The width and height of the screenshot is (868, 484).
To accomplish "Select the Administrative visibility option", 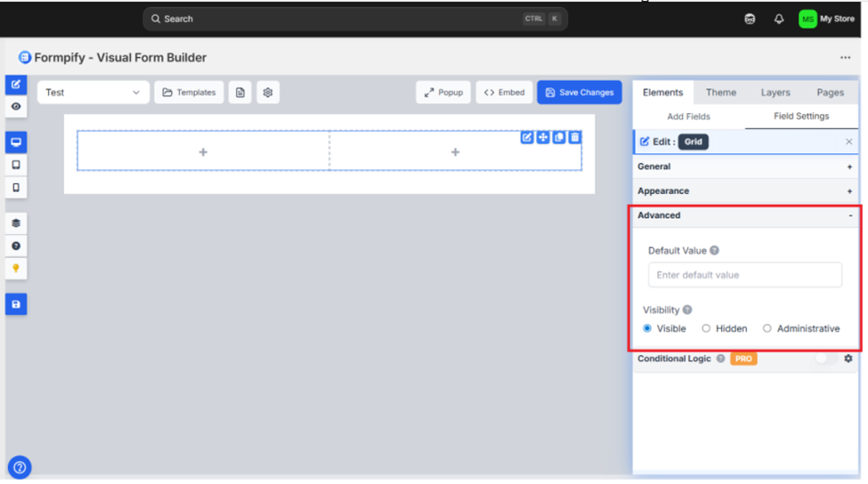I will click(767, 328).
